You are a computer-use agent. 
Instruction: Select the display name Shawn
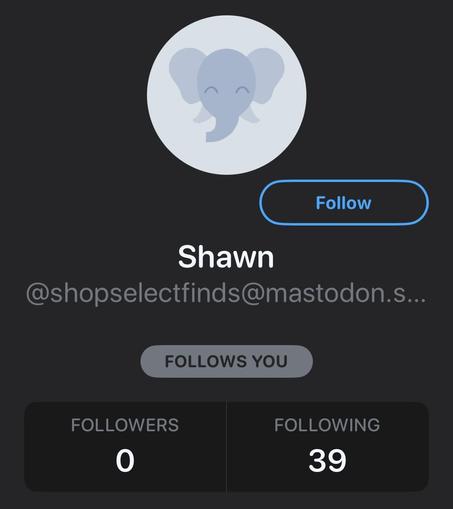click(x=226, y=257)
